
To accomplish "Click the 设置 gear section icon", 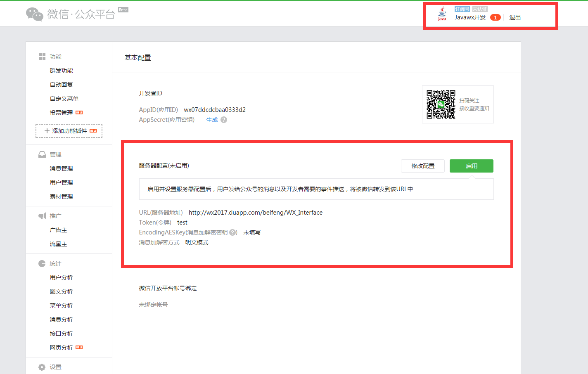I will pyautogui.click(x=42, y=367).
